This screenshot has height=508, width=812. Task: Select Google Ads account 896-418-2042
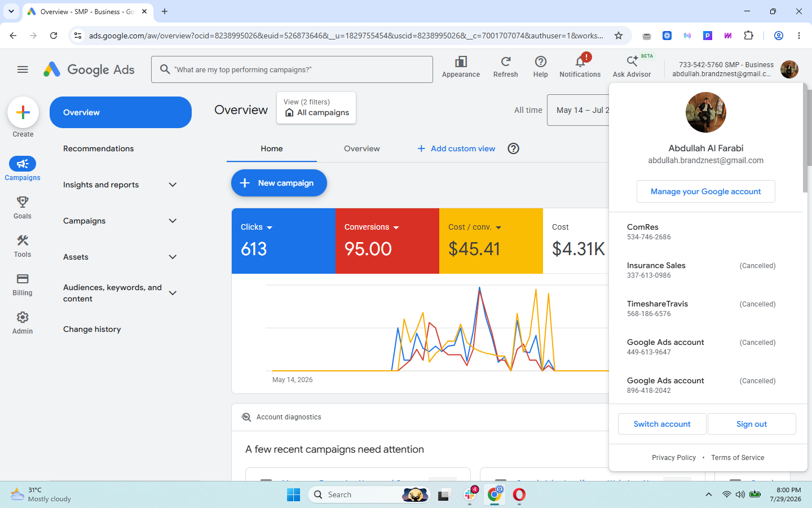(706, 385)
